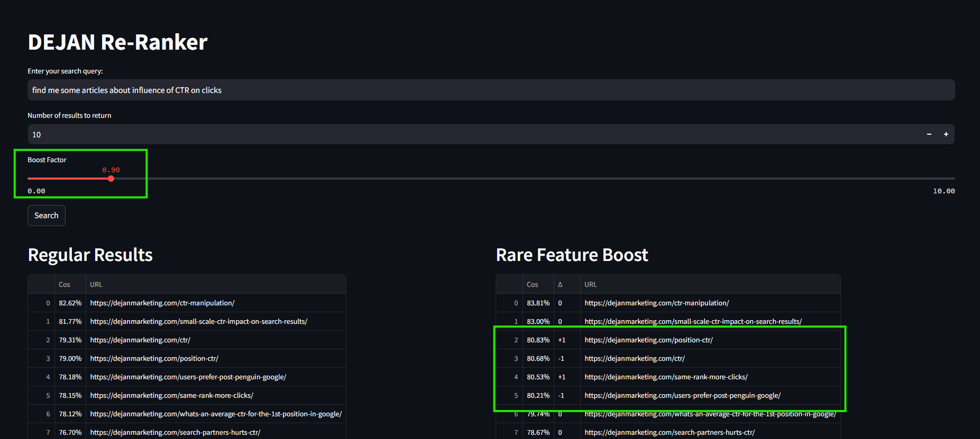Open users-prefer-post-penguin-google URL in Regular Results
This screenshot has width=980, height=439.
tap(188, 377)
